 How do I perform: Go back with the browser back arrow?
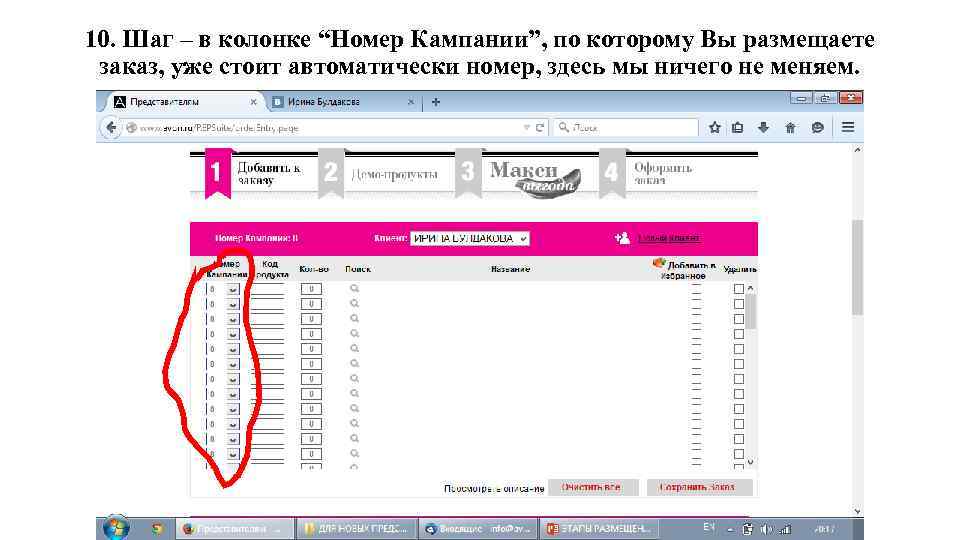pyautogui.click(x=111, y=127)
